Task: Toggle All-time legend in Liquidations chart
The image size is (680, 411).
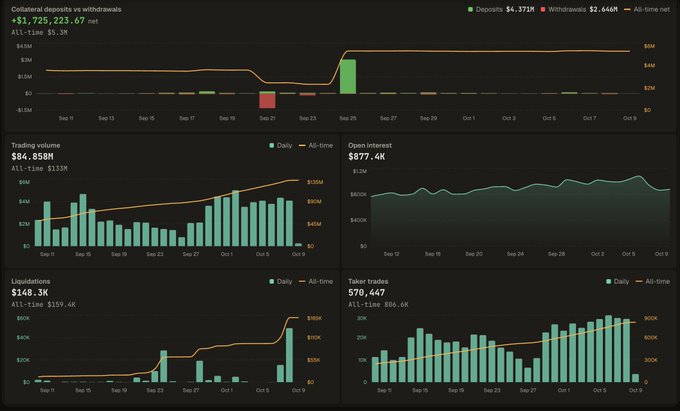Action: pyautogui.click(x=316, y=282)
